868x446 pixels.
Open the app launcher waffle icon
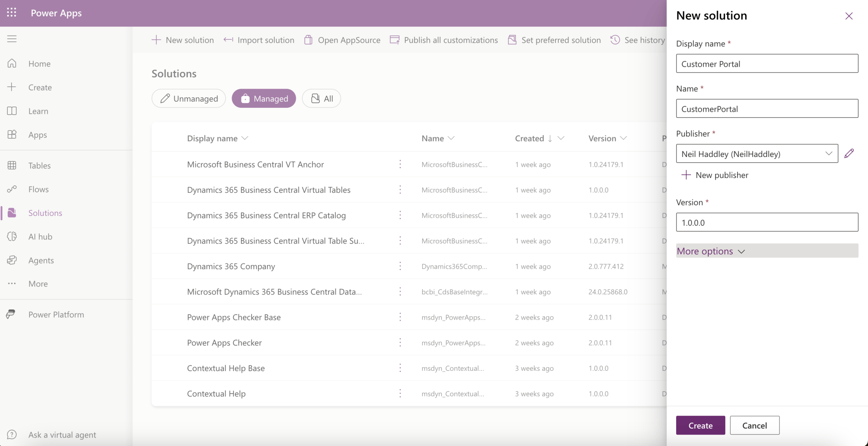(x=12, y=13)
